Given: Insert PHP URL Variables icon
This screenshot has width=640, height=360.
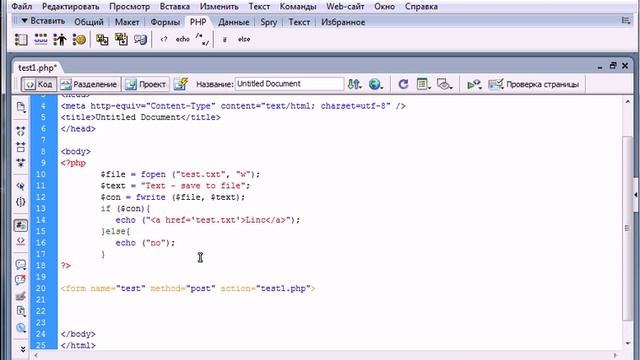Looking at the screenshot, I should click(41, 40).
